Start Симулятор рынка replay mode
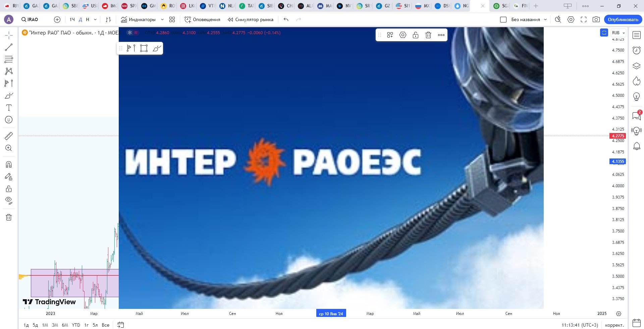The width and height of the screenshot is (644, 329). (x=251, y=19)
